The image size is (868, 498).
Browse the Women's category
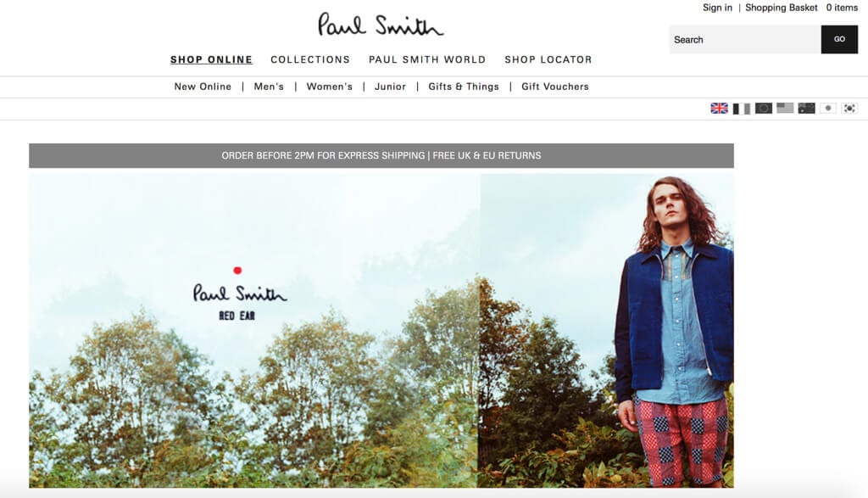pyautogui.click(x=330, y=87)
